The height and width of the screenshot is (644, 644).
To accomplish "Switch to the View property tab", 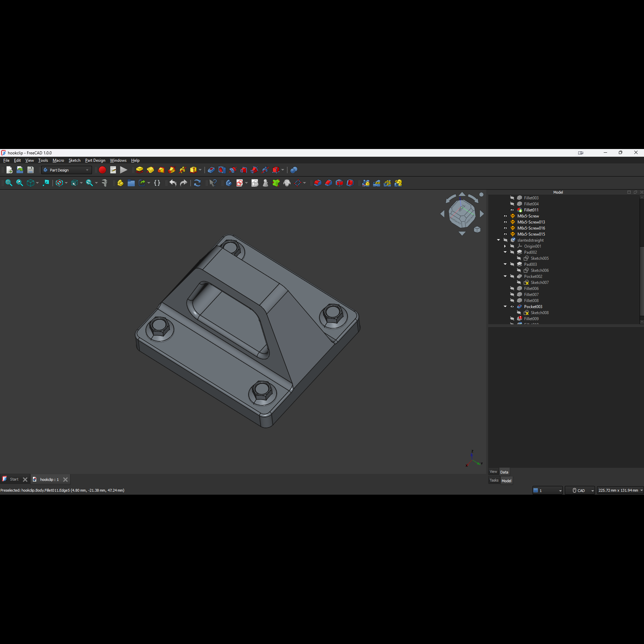I will (493, 472).
